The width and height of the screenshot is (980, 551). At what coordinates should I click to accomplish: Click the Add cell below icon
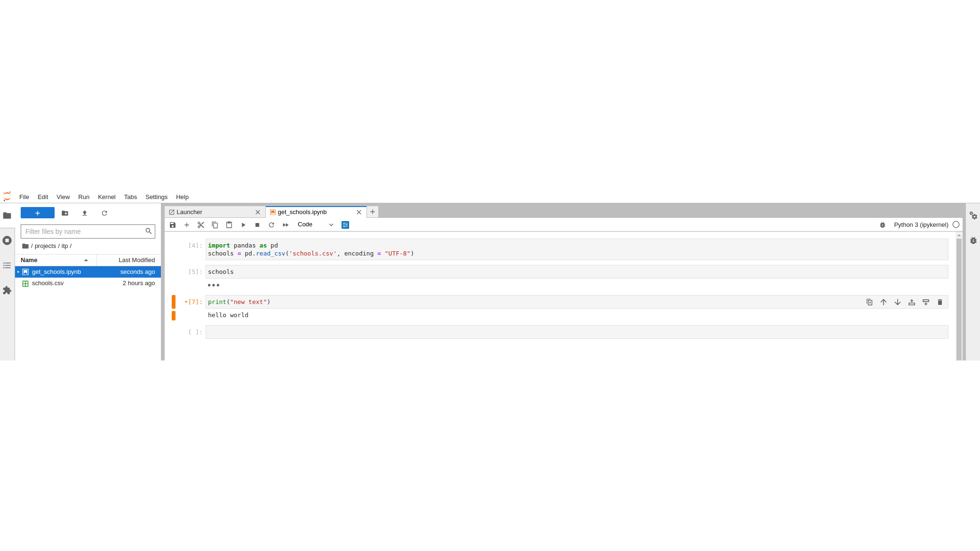coord(926,302)
